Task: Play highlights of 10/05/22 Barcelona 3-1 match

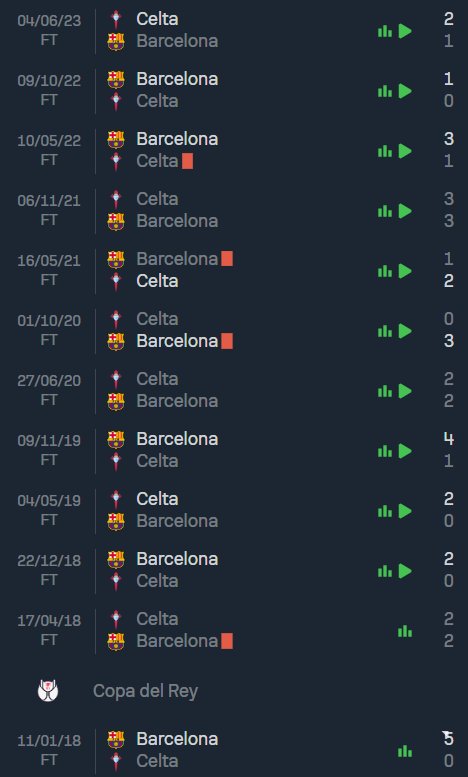Action: (405, 151)
